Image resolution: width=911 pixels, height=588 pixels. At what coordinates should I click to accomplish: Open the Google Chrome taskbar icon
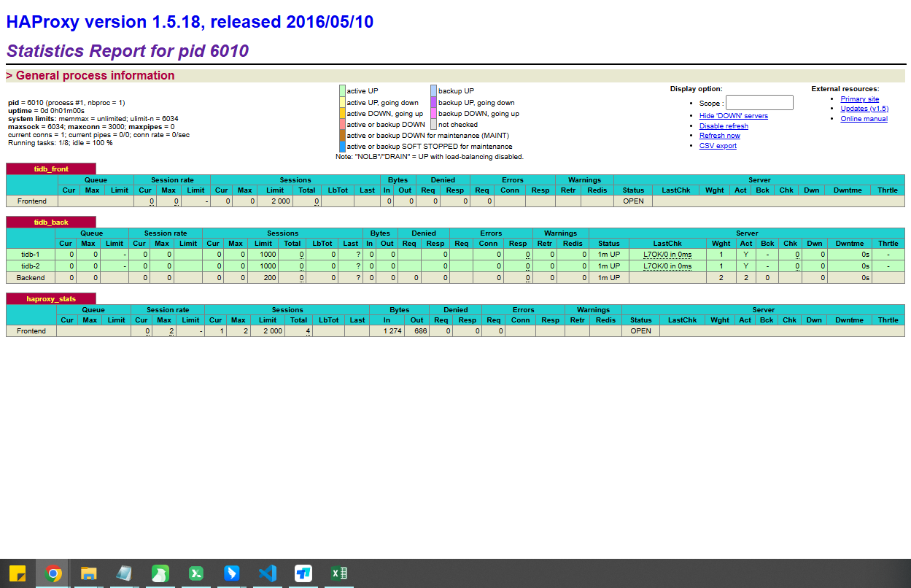click(x=53, y=573)
